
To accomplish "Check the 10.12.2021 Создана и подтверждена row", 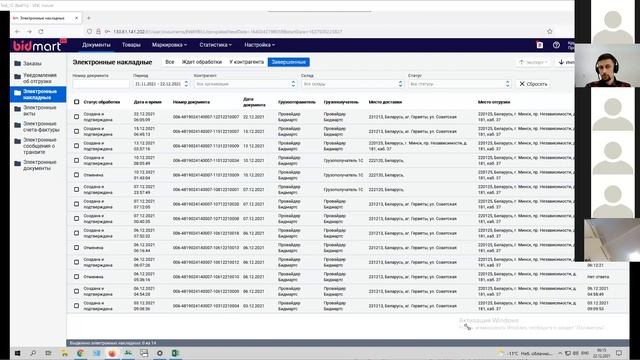I will tap(76, 160).
